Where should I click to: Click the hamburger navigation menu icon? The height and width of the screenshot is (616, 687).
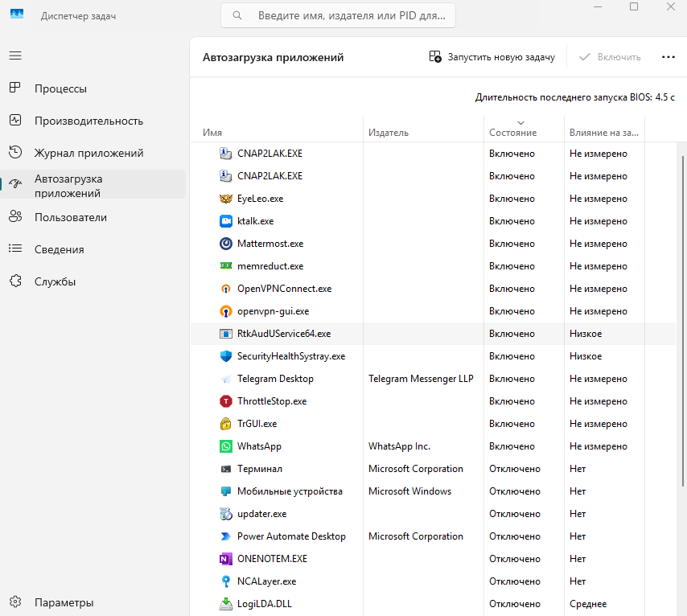coord(15,55)
